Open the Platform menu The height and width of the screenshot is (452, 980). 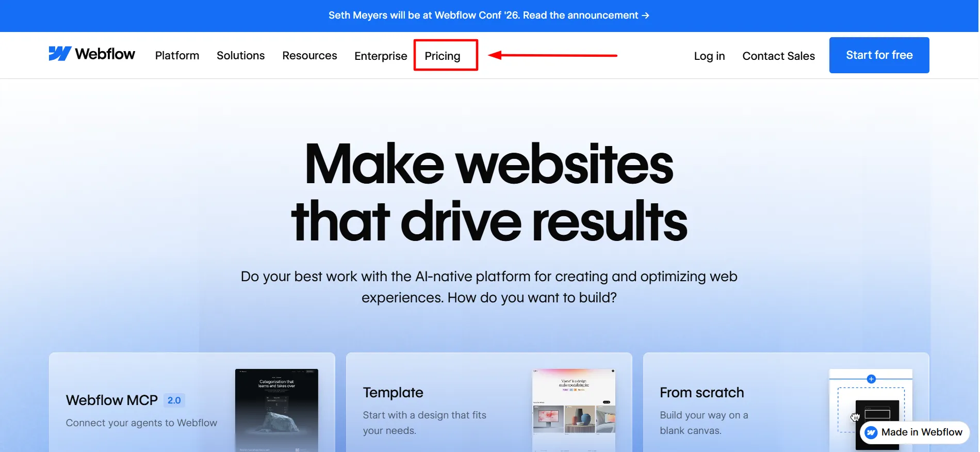[x=177, y=56]
